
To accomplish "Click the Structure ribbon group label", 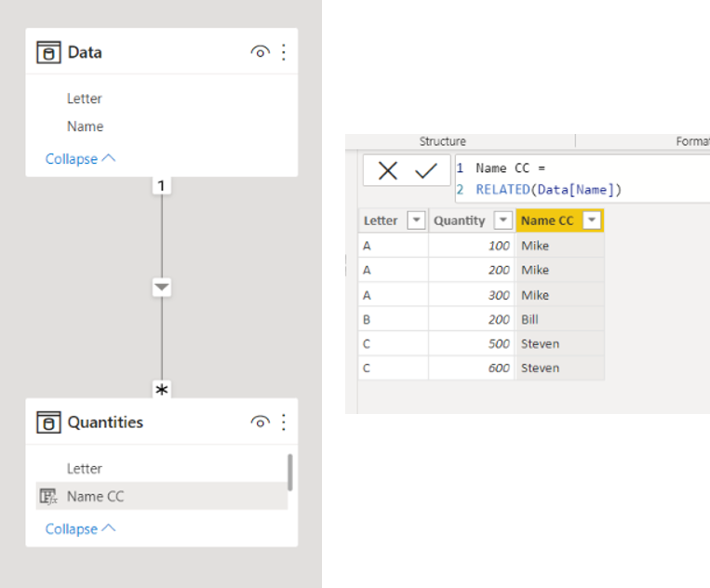I will point(442,141).
